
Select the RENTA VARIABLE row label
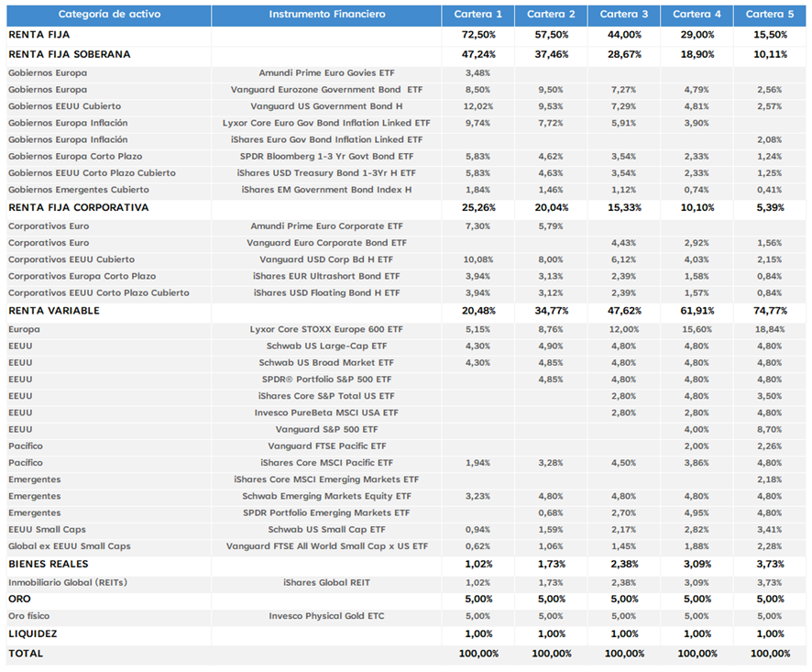(x=54, y=311)
